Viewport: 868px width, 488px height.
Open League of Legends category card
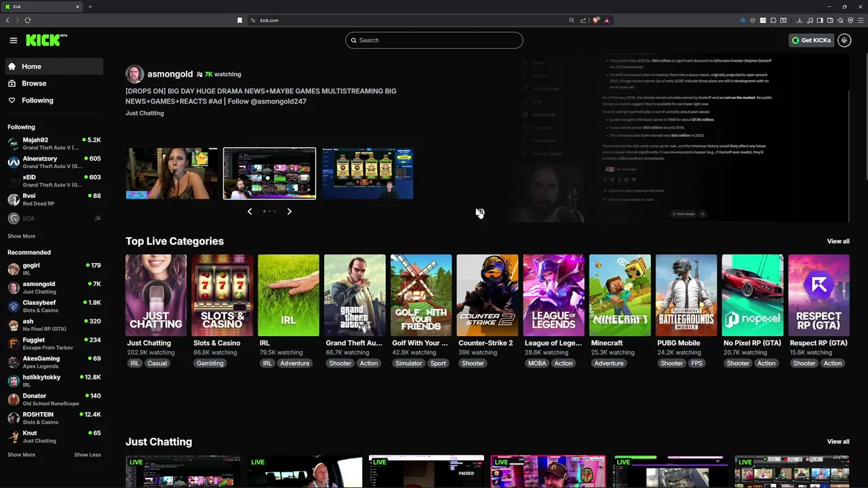point(553,296)
